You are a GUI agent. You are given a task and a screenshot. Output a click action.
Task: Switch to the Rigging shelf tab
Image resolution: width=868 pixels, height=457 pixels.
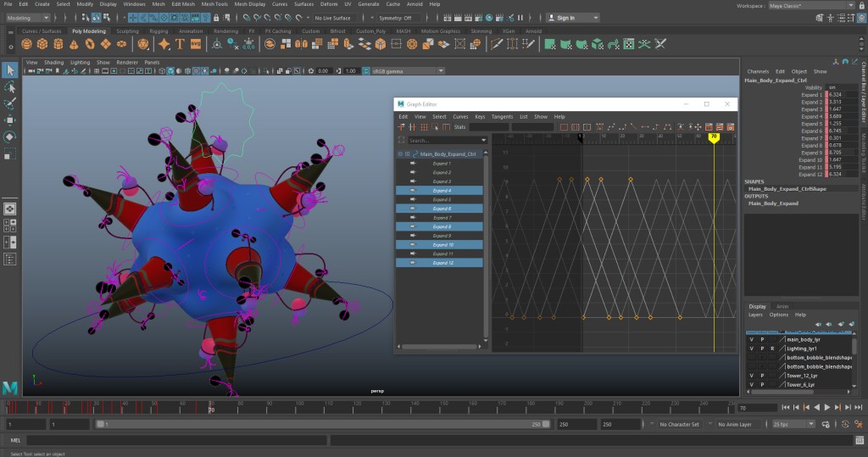coord(159,31)
